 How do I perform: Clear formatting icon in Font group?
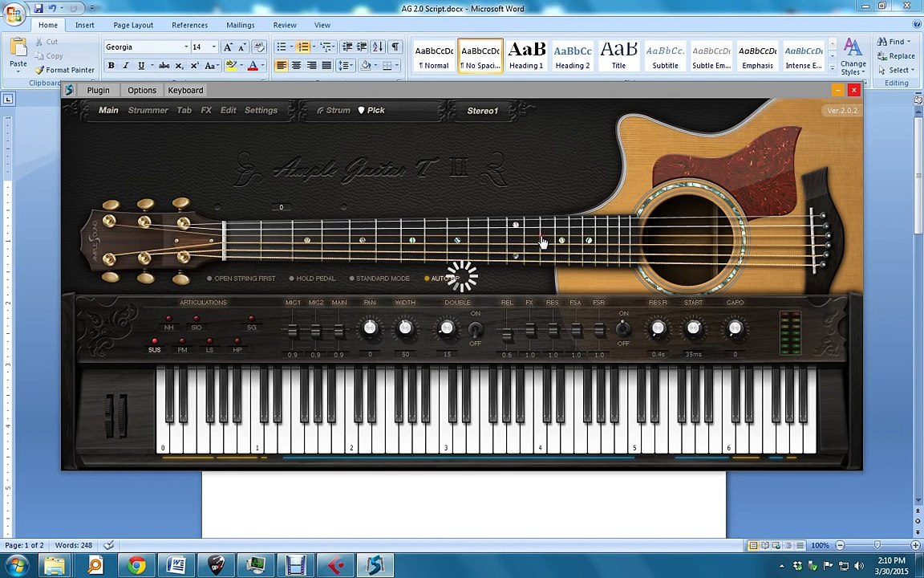point(259,47)
